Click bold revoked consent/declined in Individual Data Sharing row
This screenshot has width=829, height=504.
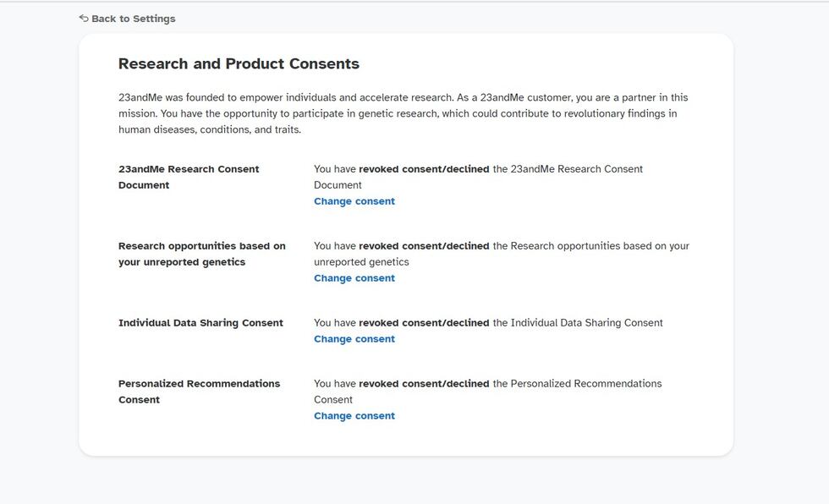click(x=424, y=323)
